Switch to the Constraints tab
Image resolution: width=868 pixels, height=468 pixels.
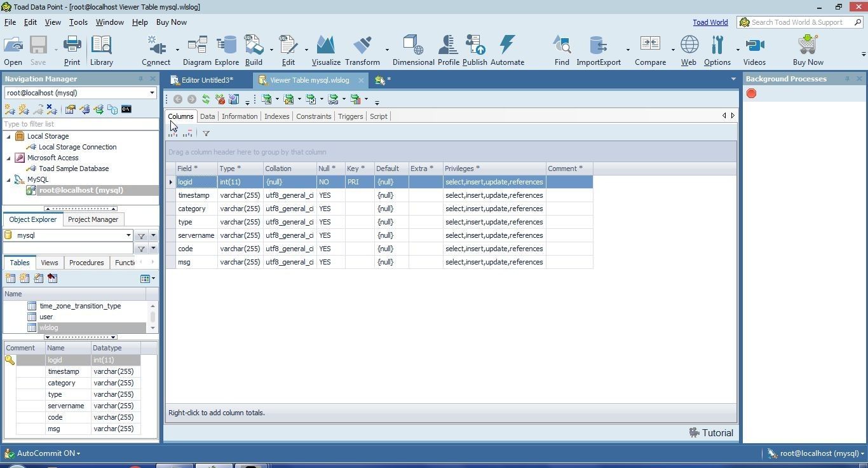(313, 116)
